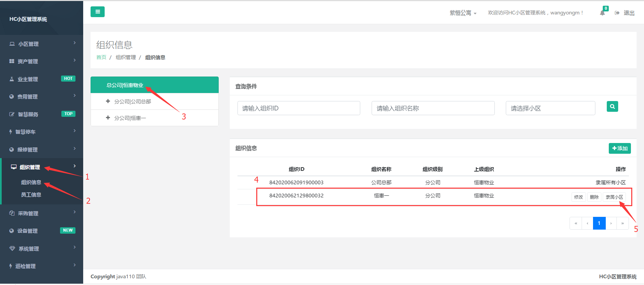
Task: Click the grid icon beside 资产管理
Action: [x=12, y=61]
